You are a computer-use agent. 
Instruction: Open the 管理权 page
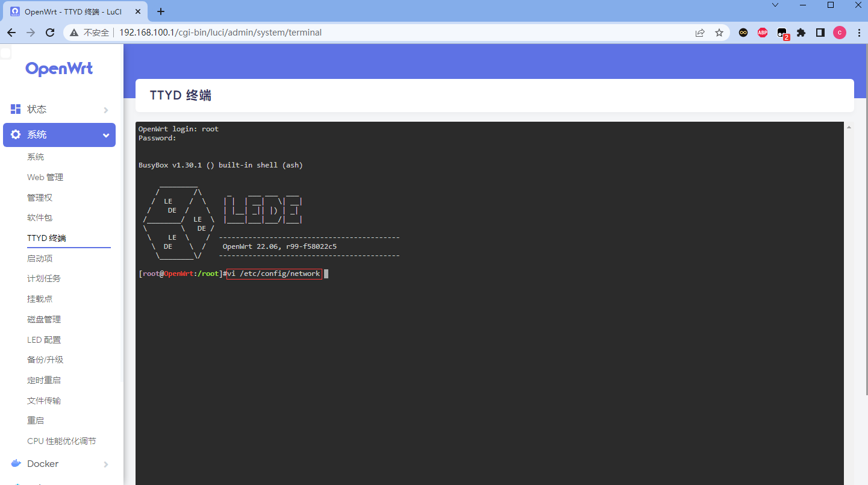click(x=40, y=198)
